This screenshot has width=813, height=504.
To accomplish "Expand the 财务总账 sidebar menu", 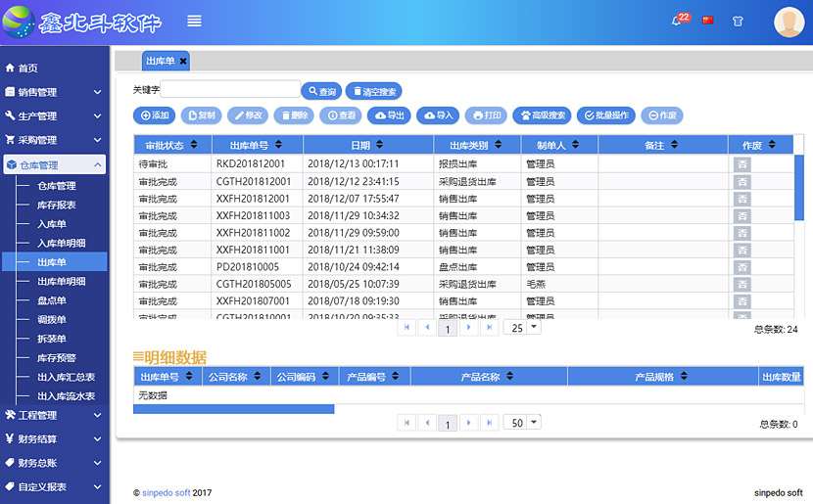I will coord(54,463).
